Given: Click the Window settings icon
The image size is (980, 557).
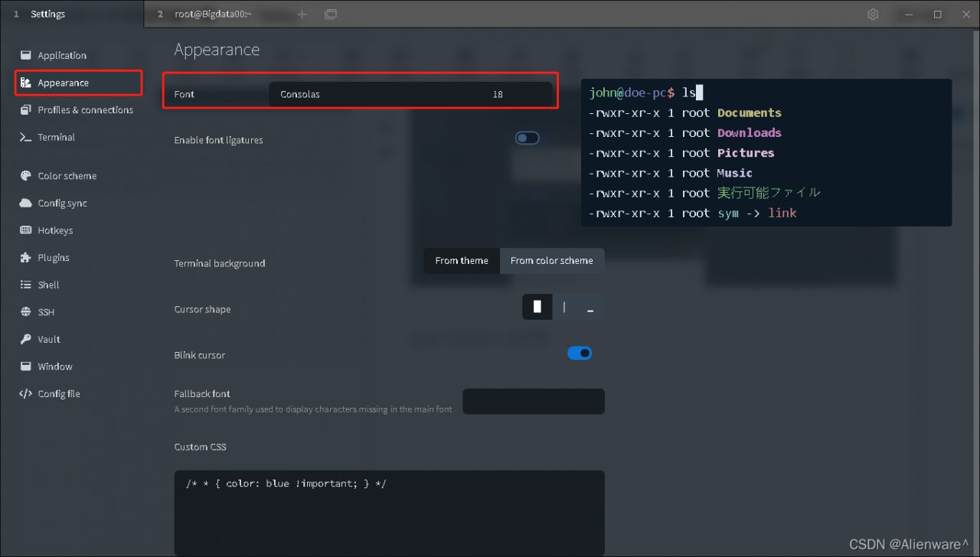Looking at the screenshot, I should 25,366.
